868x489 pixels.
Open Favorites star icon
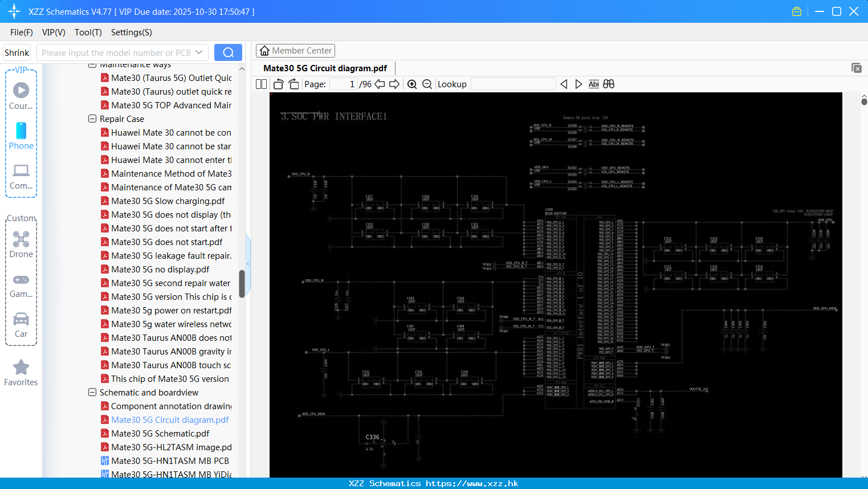pos(21,373)
